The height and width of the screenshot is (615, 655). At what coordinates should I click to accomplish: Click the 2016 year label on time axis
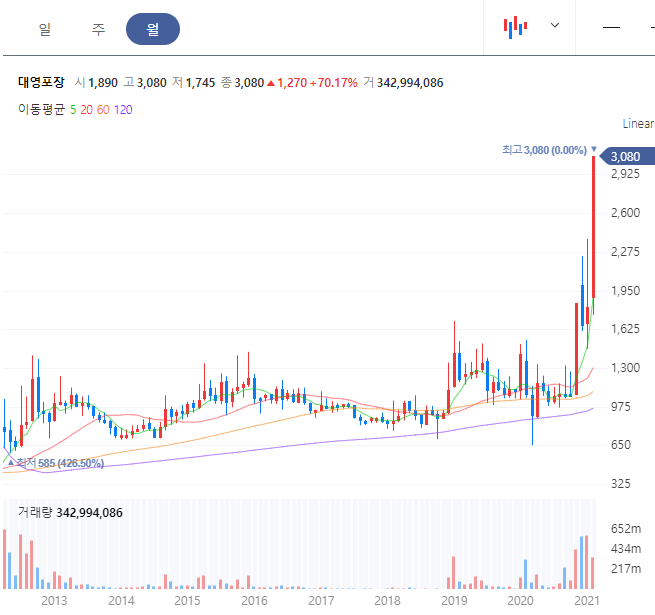(x=254, y=601)
